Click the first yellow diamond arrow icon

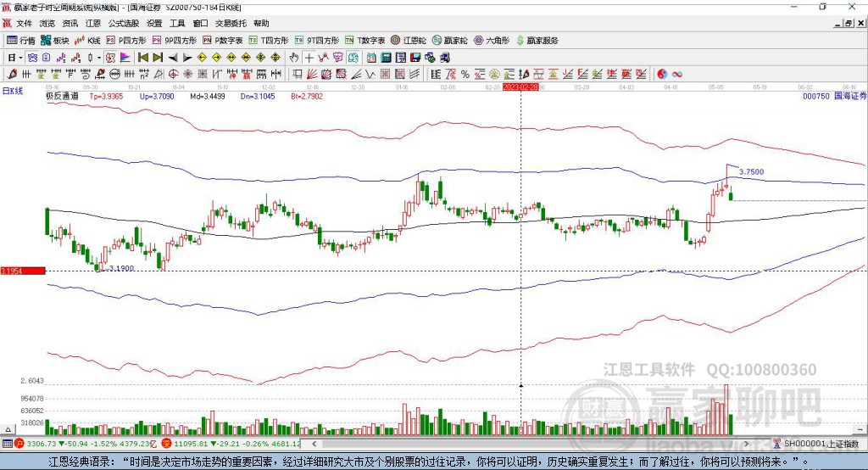202,58
